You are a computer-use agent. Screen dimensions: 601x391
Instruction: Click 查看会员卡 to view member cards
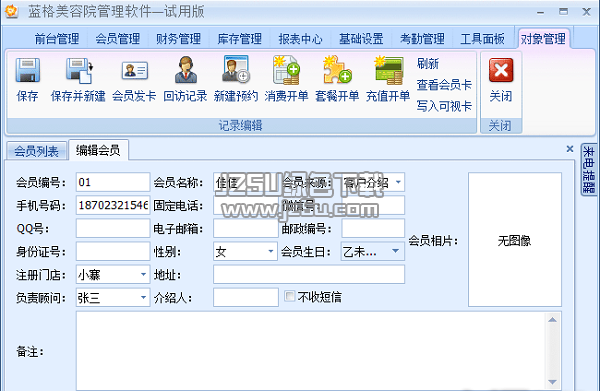444,84
